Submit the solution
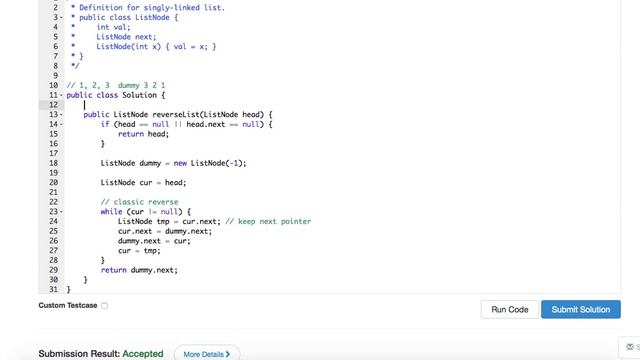The image size is (640, 360). (x=581, y=309)
